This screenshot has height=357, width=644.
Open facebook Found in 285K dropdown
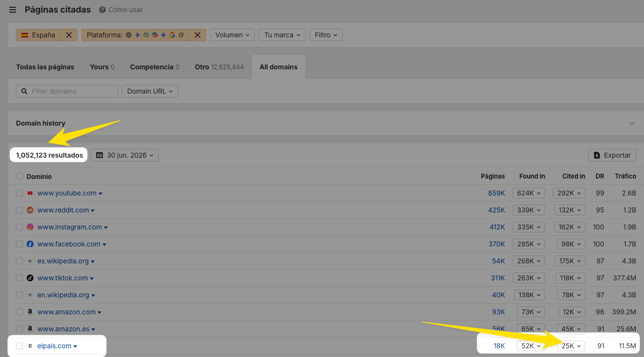[528, 244]
